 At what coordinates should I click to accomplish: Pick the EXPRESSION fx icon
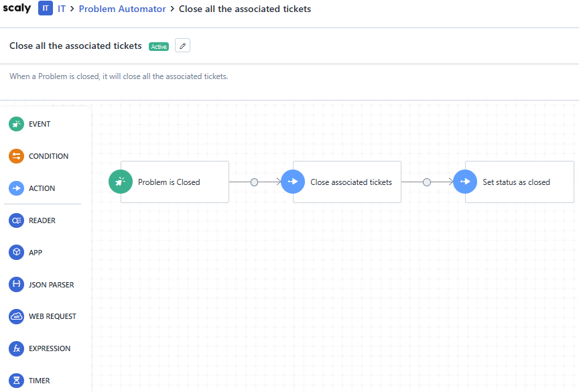coord(16,348)
